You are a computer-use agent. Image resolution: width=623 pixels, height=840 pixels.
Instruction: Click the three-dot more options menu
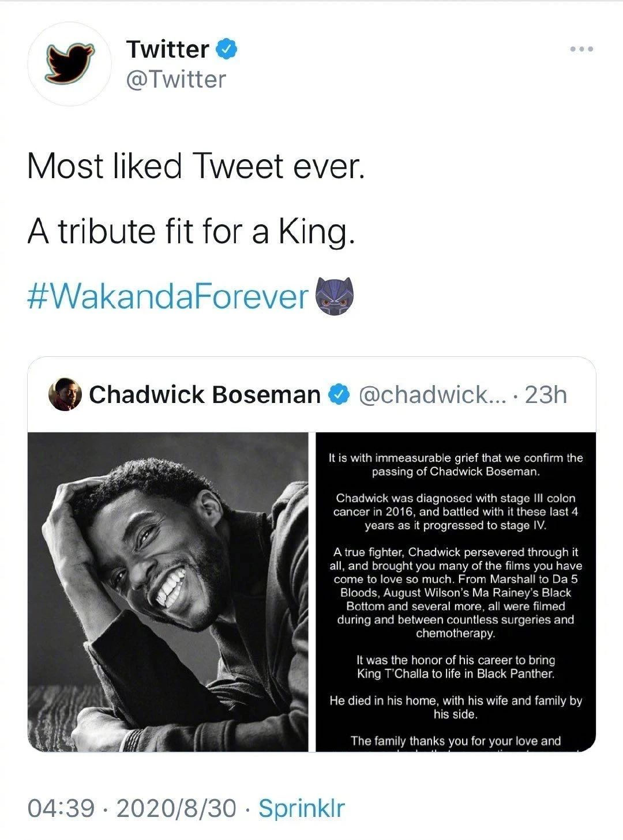pos(581,49)
